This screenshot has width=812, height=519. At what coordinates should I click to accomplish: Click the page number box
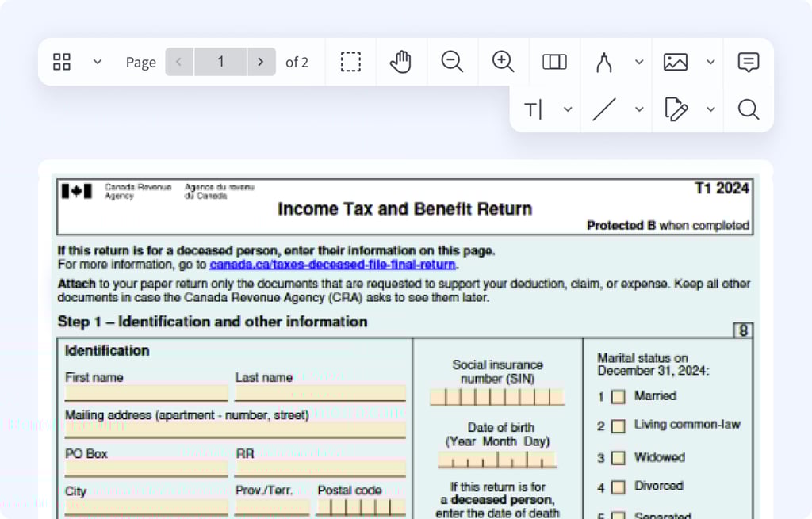click(220, 62)
